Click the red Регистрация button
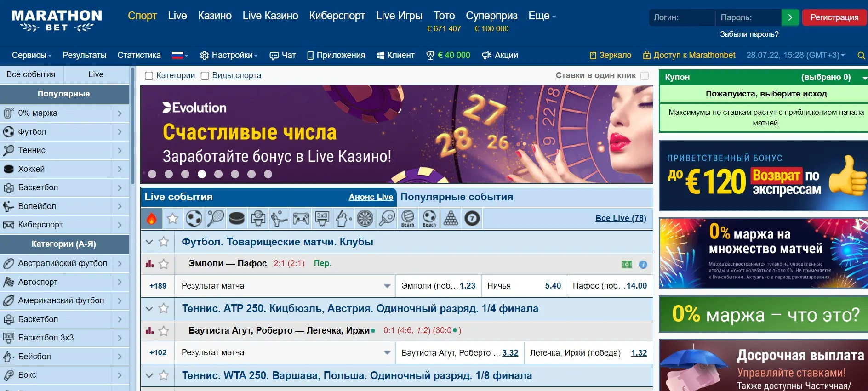 click(x=834, y=17)
